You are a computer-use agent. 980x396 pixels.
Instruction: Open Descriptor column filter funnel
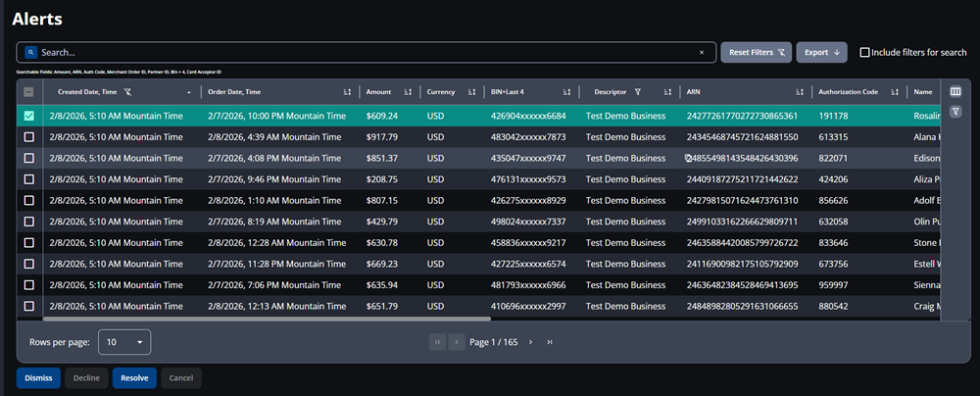point(638,92)
